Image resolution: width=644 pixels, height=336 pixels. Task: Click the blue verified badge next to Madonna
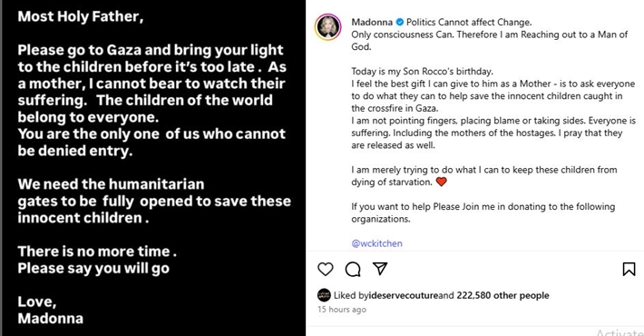399,22
